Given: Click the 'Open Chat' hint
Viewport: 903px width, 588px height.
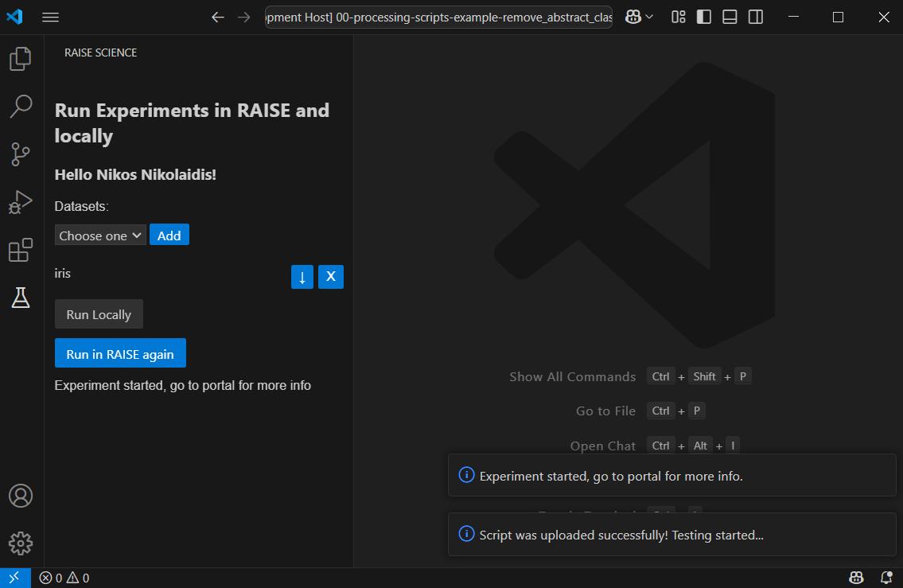Looking at the screenshot, I should [x=603, y=446].
